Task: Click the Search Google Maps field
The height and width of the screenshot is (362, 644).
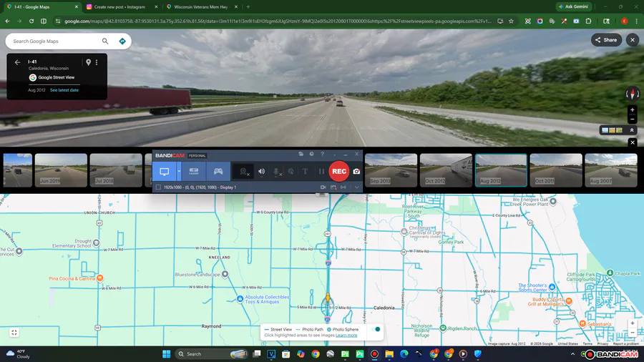Action: (x=55, y=41)
